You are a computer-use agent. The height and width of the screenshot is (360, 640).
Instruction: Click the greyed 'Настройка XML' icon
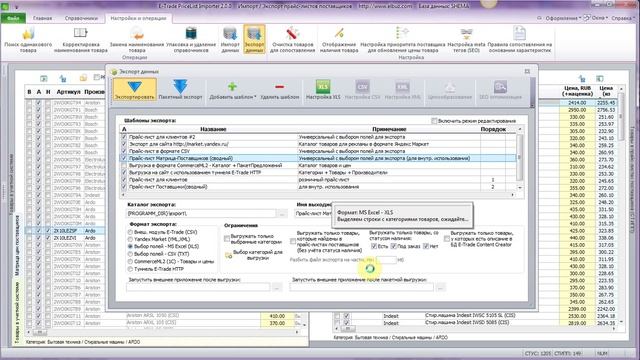[402, 89]
